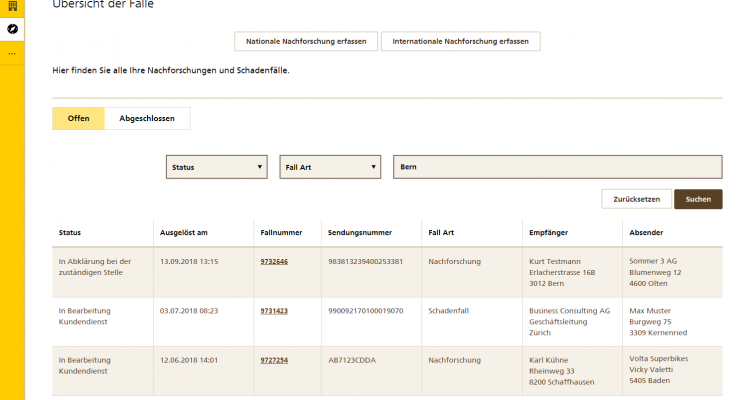Viewport: 750px width, 400px height.
Task: Select shipment number 983813239400253381
Action: click(365, 261)
